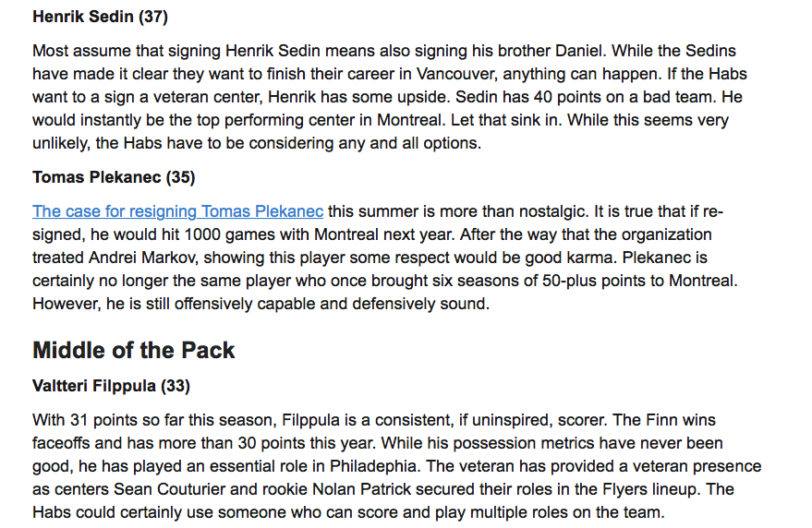Click the Henrik Sedin (37) heading
812x528 pixels.
[x=100, y=17]
